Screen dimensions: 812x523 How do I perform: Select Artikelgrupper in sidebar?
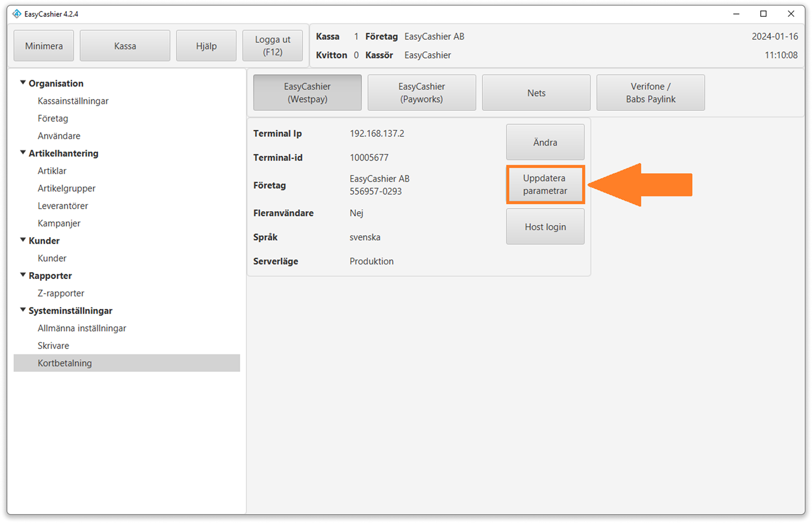[67, 188]
